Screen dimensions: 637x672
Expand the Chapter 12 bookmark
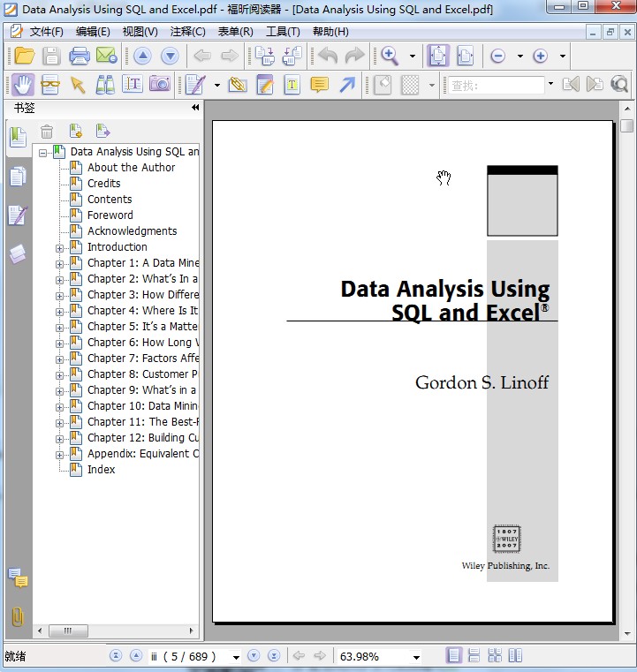(59, 439)
